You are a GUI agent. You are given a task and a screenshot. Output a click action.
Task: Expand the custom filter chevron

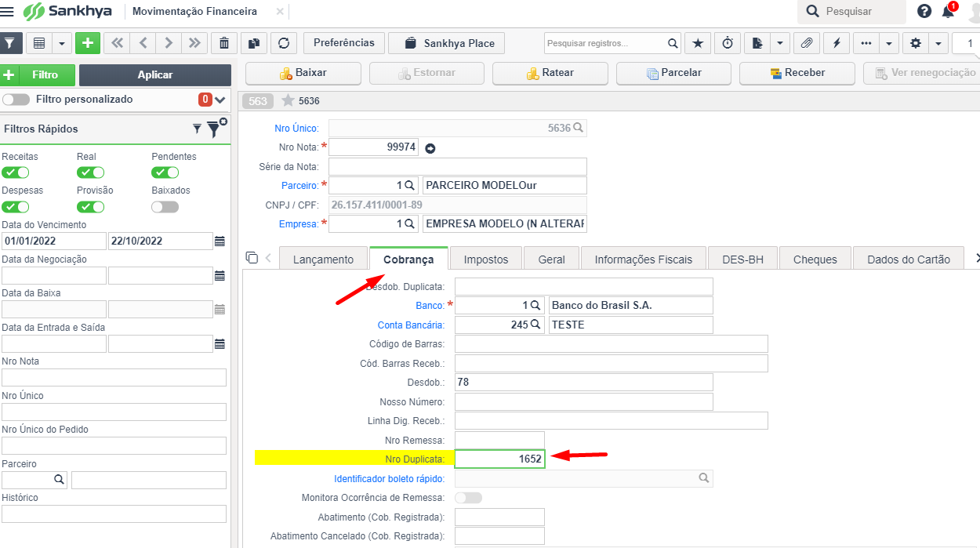(220, 100)
